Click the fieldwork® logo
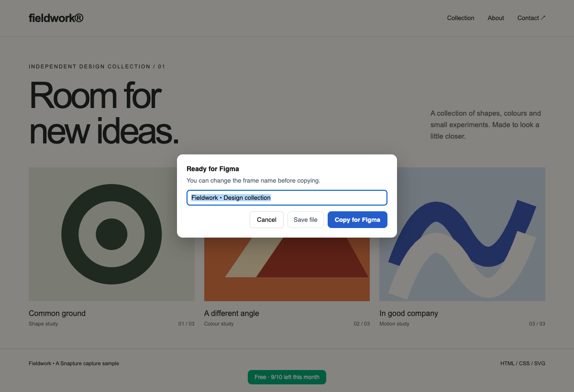 56,18
